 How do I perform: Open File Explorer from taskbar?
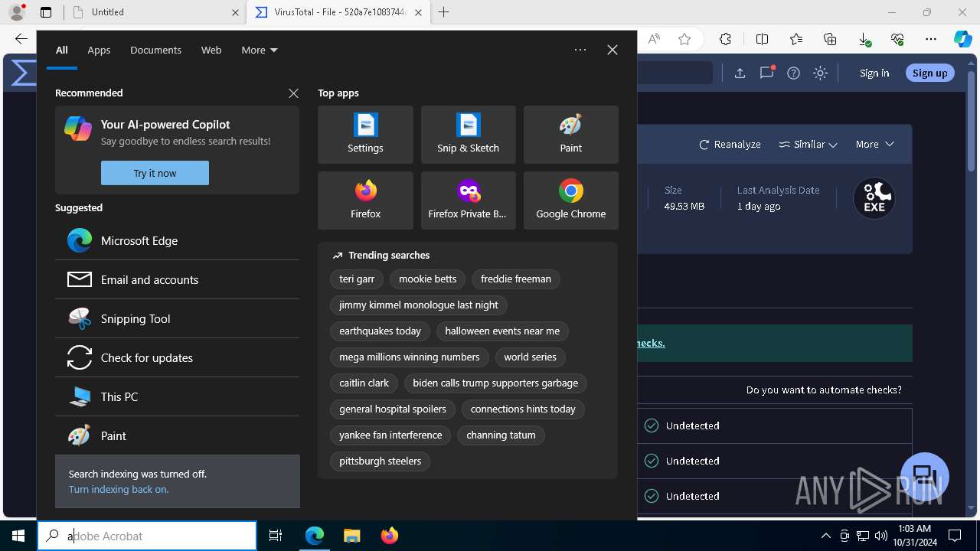pos(351,536)
